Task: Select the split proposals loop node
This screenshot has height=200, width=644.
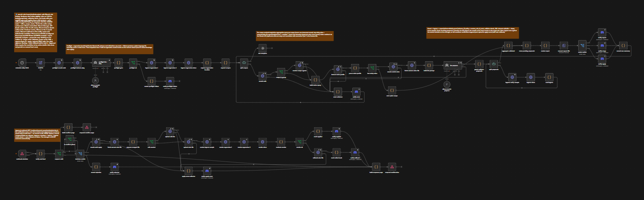Action: 494,64
